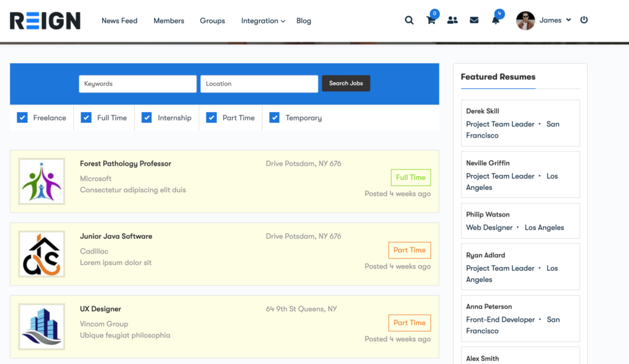629x364 pixels.
Task: Click the Search Jobs button
Action: point(346,83)
